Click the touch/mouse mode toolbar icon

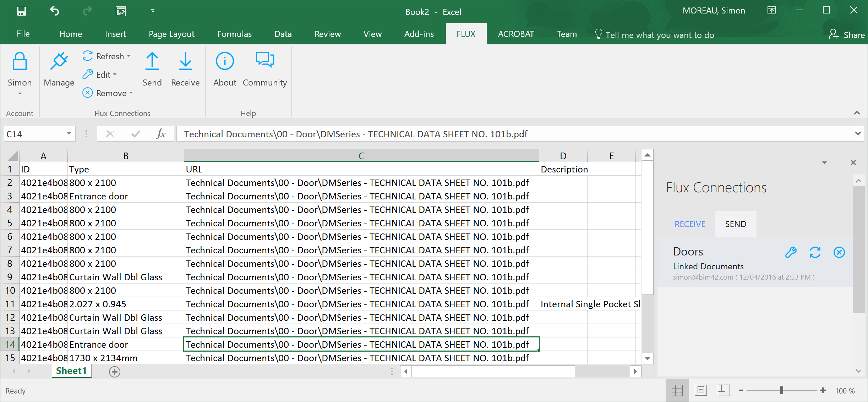(x=121, y=11)
